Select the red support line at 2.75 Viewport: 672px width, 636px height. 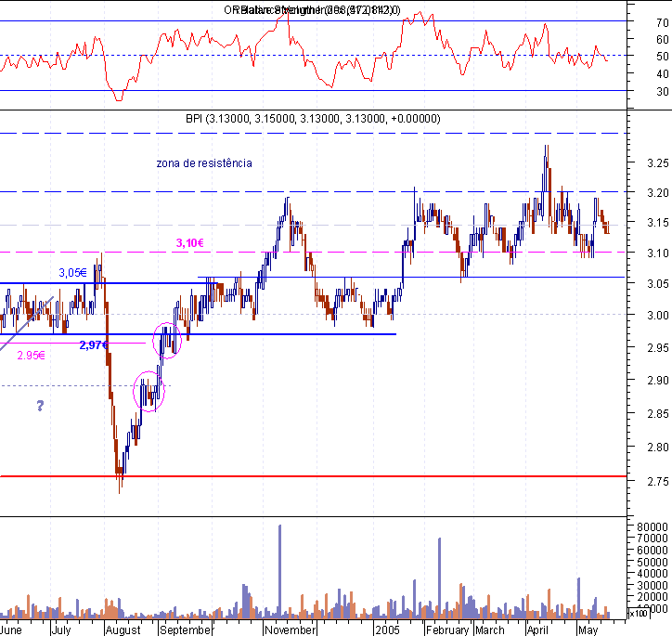pos(314,476)
